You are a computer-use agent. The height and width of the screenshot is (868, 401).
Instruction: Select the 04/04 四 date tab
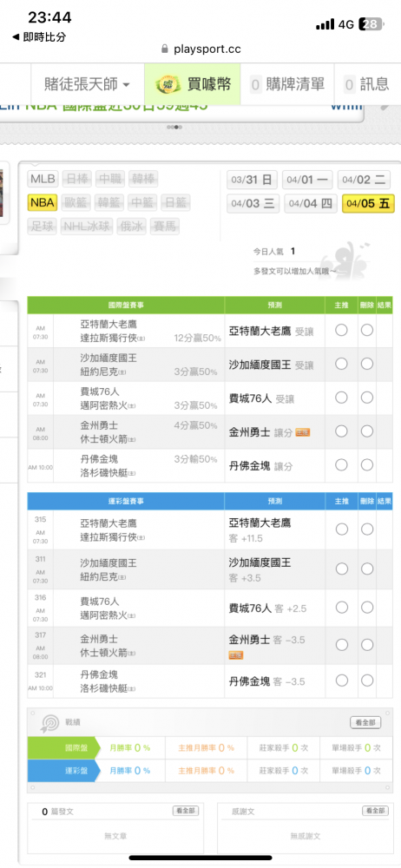[310, 204]
